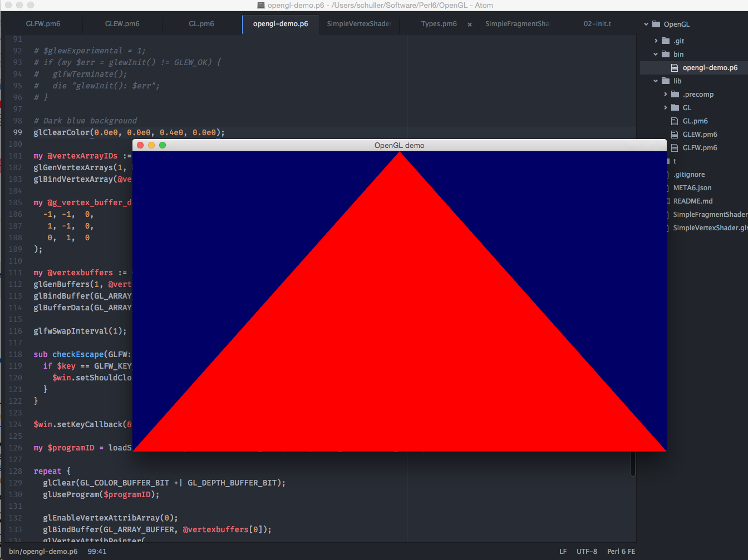Collapse the lib folder chevron

[656, 81]
